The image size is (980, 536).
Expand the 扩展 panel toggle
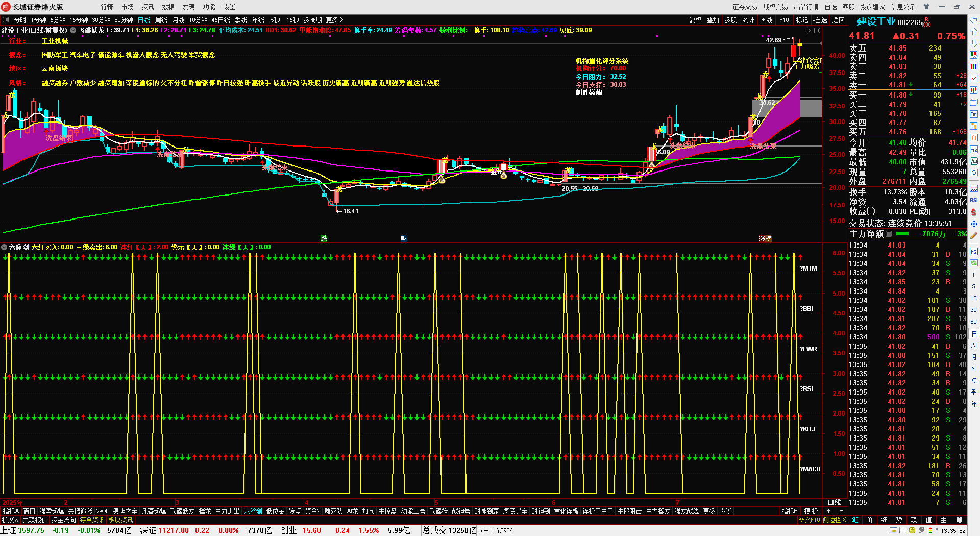[10, 520]
